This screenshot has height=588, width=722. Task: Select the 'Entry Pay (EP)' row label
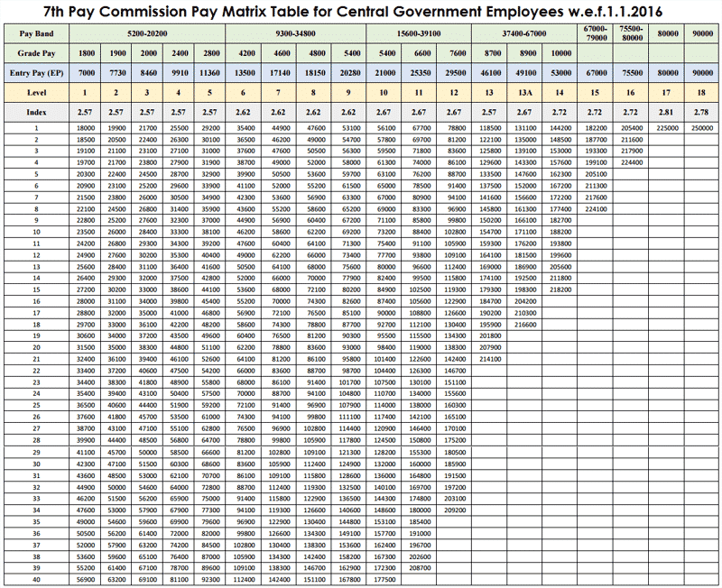36,73
